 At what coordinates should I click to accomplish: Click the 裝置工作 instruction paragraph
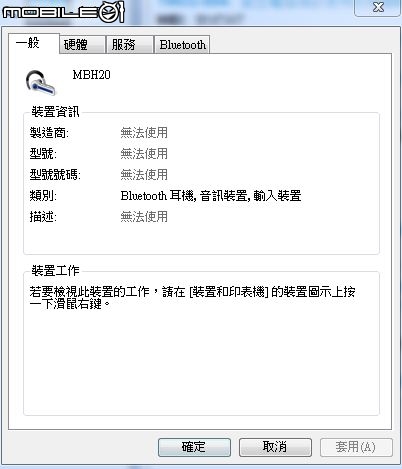(x=192, y=298)
